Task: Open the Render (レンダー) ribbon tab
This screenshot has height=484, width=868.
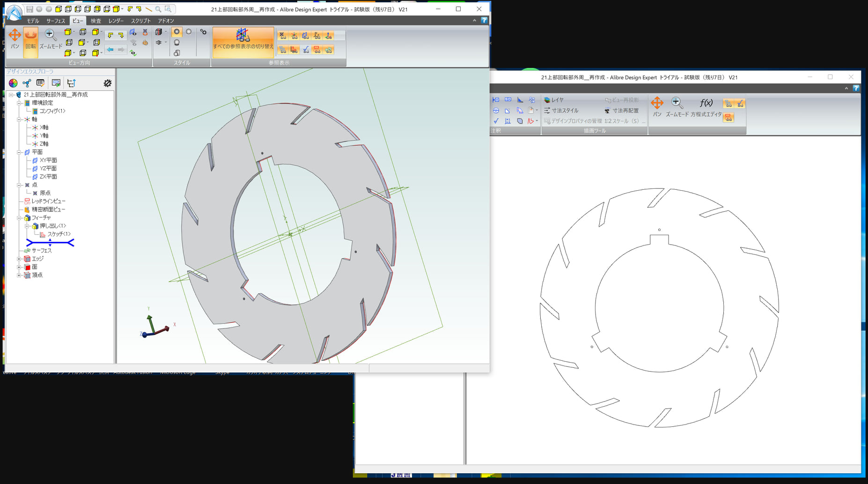Action: pos(116,21)
